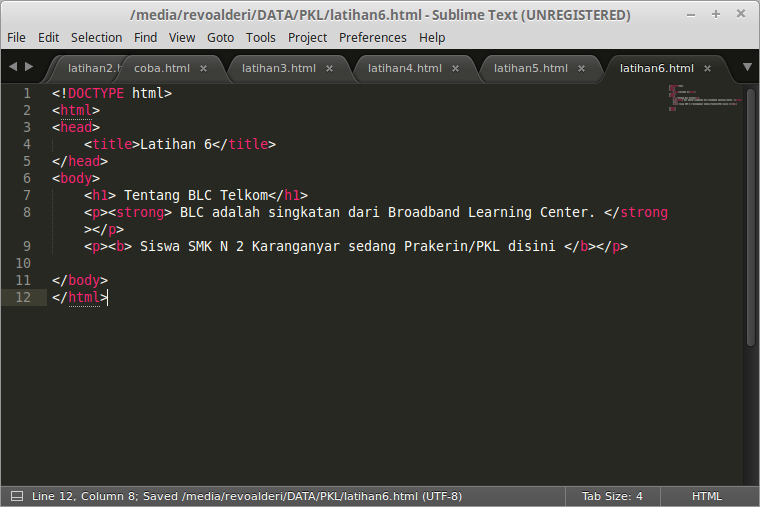Open the Find menu

(x=145, y=37)
